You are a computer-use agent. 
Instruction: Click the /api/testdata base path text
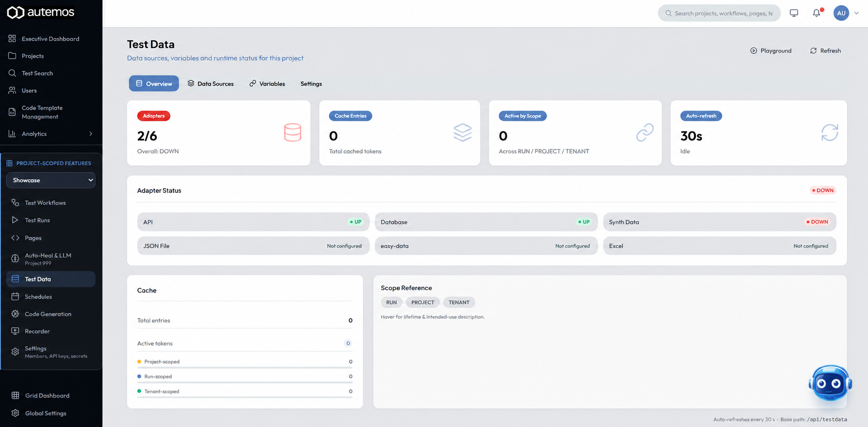[827, 419]
